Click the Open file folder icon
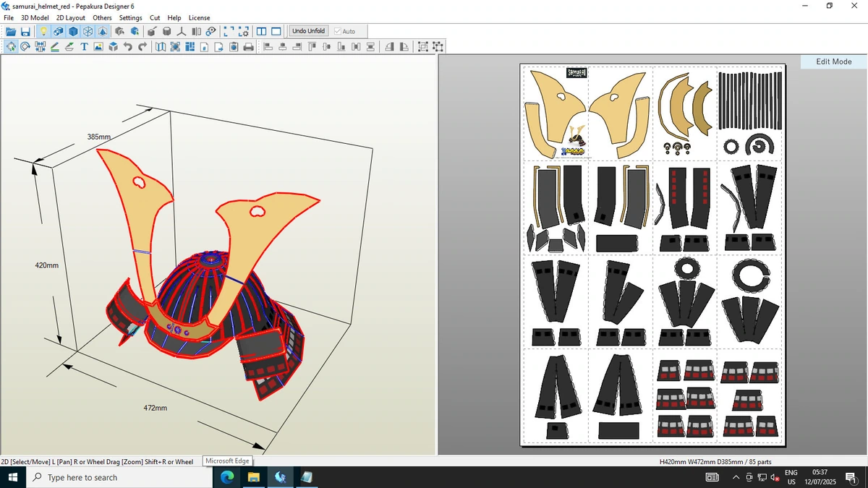This screenshot has height=488, width=868. pos(11,31)
